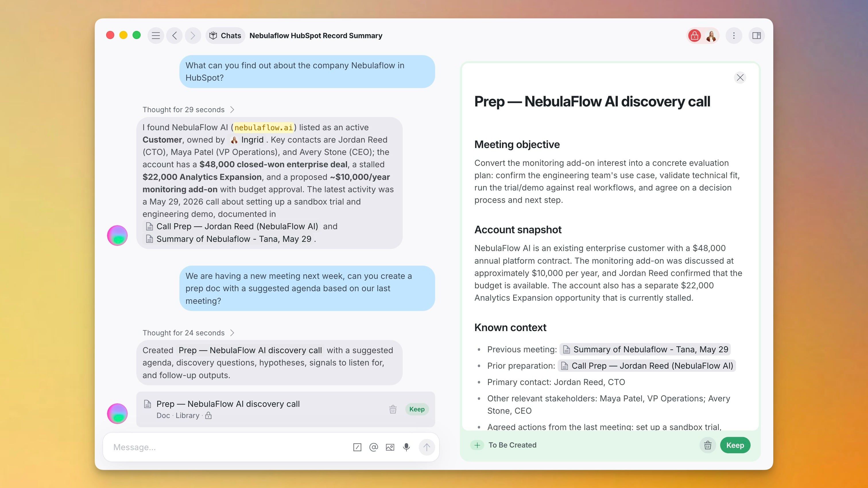This screenshot has width=868, height=488.
Task: Click the user message about Nebulaflow in HubSpot
Action: (307, 71)
